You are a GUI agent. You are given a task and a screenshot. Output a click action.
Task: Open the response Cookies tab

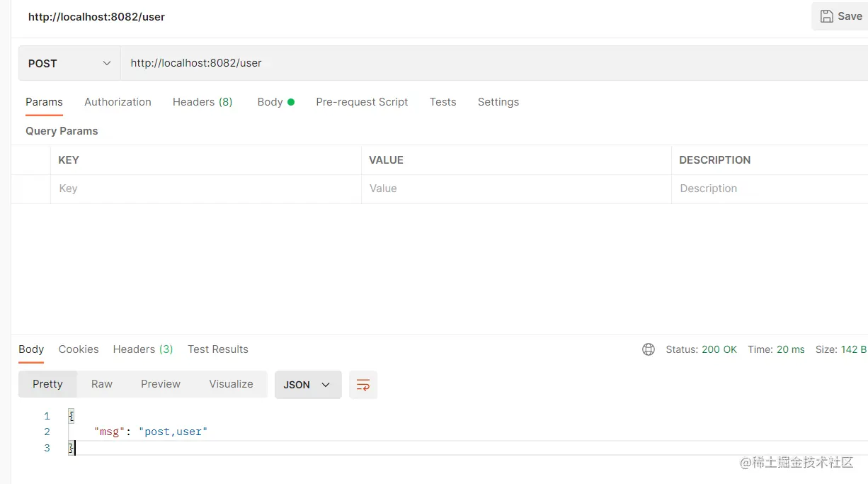79,349
